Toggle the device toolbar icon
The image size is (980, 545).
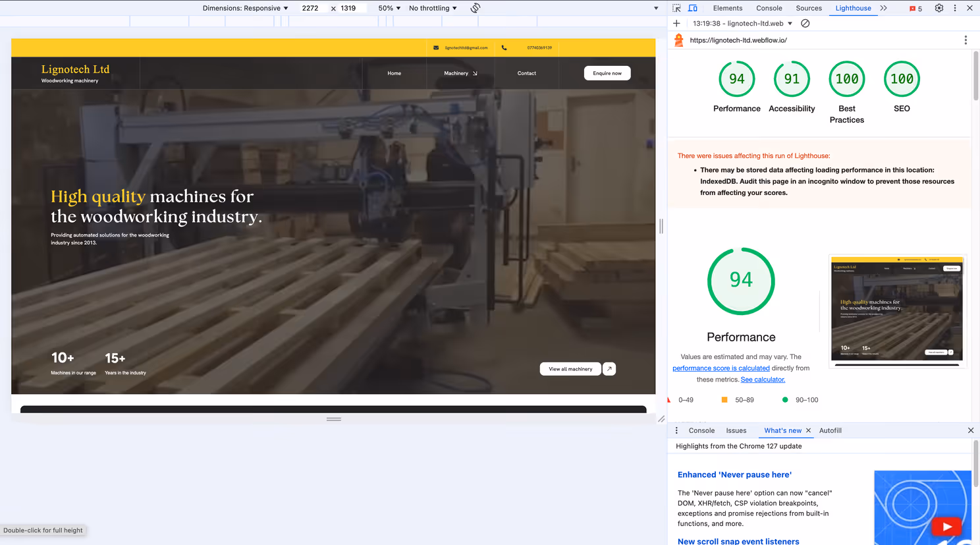(693, 8)
